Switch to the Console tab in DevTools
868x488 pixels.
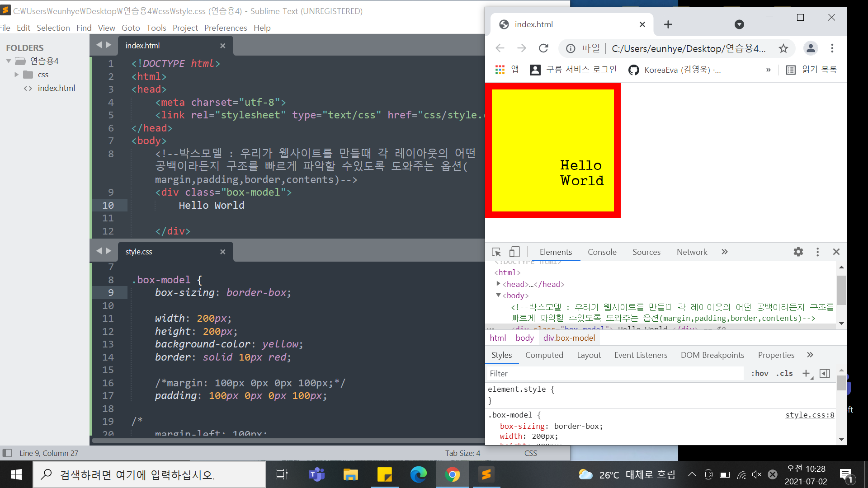pyautogui.click(x=602, y=252)
